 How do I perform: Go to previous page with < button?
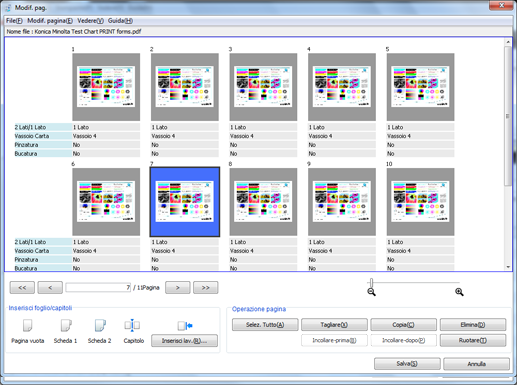coord(50,287)
